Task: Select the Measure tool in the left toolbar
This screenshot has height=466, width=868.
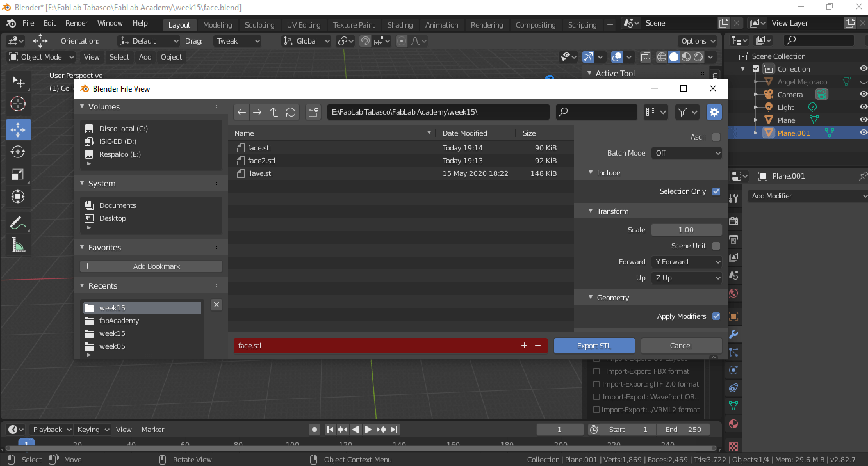Action: pos(18,246)
